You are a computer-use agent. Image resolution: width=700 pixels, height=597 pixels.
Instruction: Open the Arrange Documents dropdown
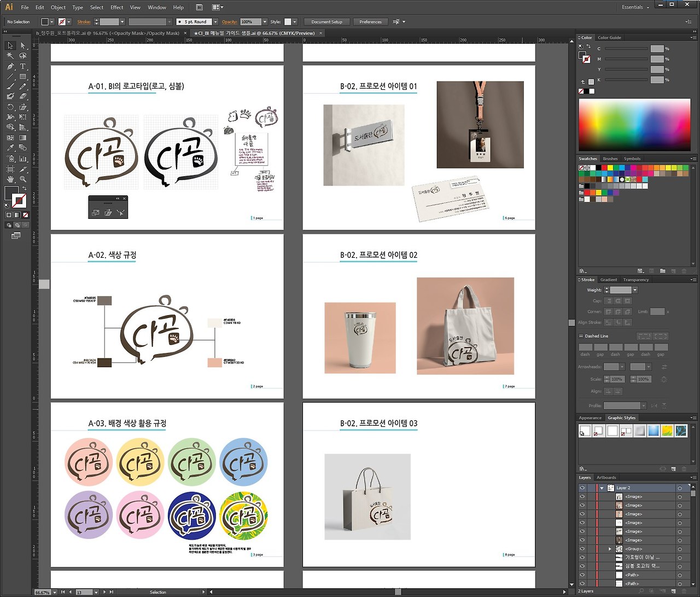click(x=218, y=7)
